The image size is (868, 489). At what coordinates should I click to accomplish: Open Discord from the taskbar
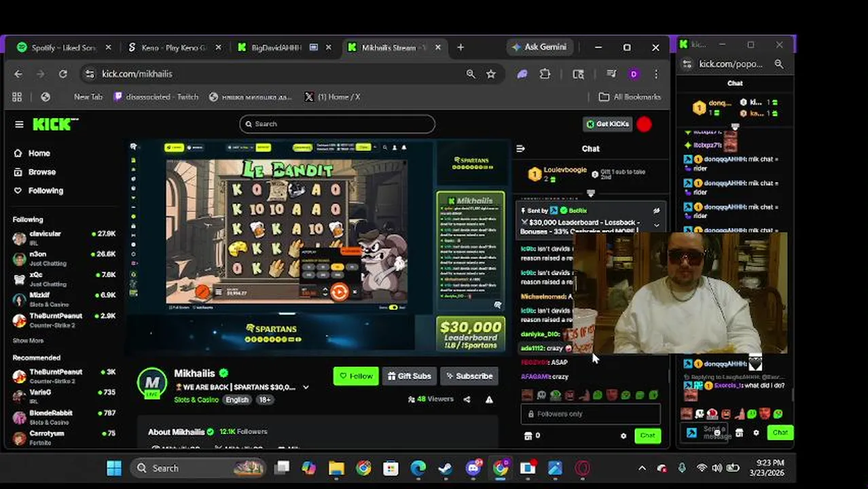[473, 468]
